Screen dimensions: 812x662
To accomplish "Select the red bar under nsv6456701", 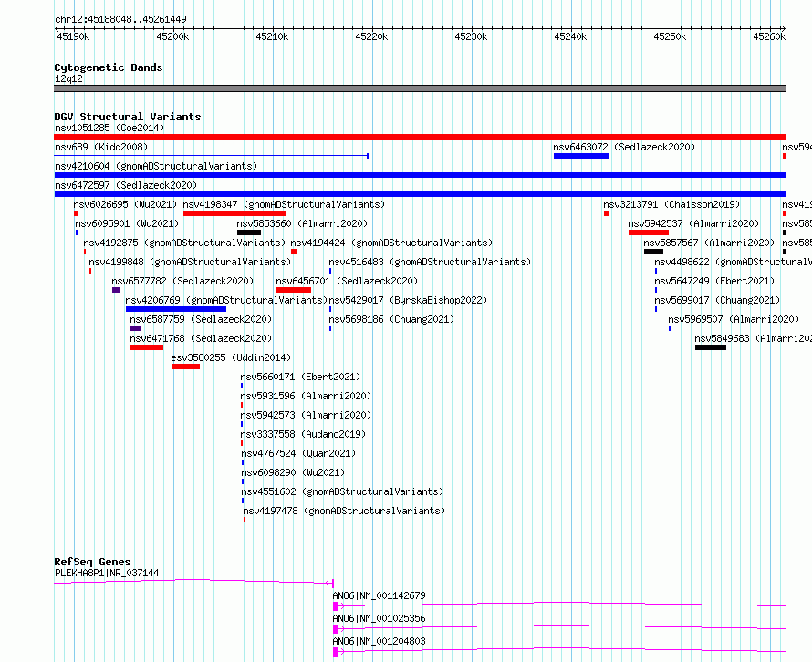I will pos(294,290).
